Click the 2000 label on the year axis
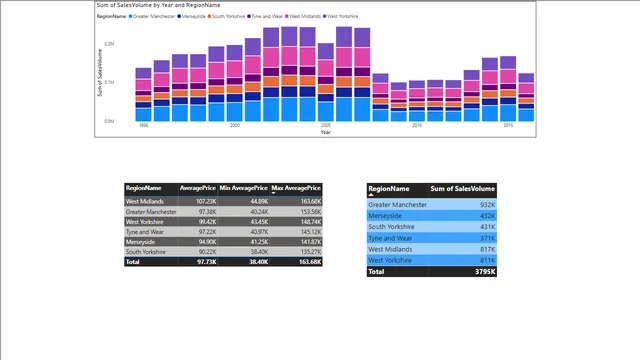The image size is (640, 360). (235, 125)
